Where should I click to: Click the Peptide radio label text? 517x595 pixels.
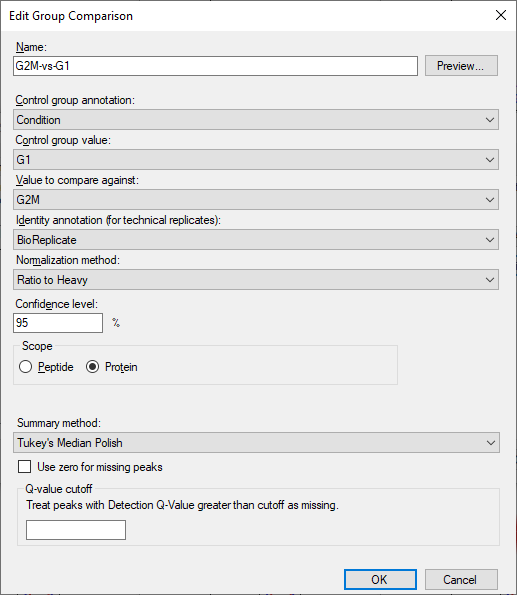click(55, 367)
